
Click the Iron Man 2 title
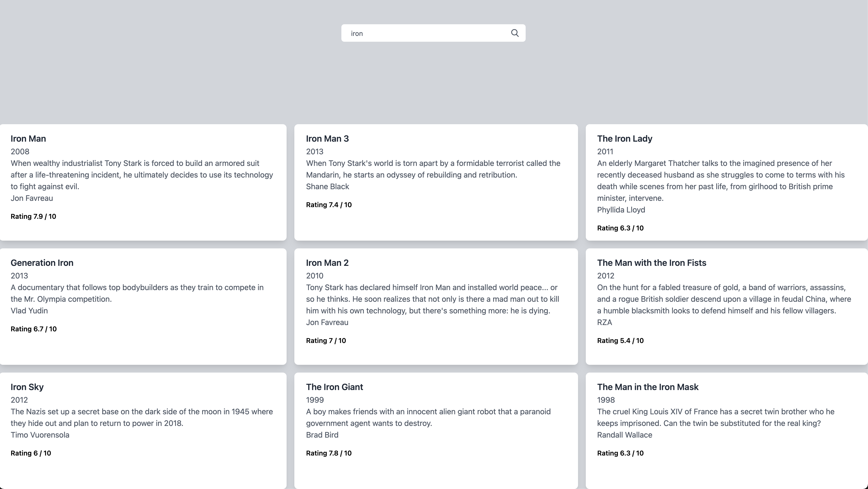[x=327, y=262]
